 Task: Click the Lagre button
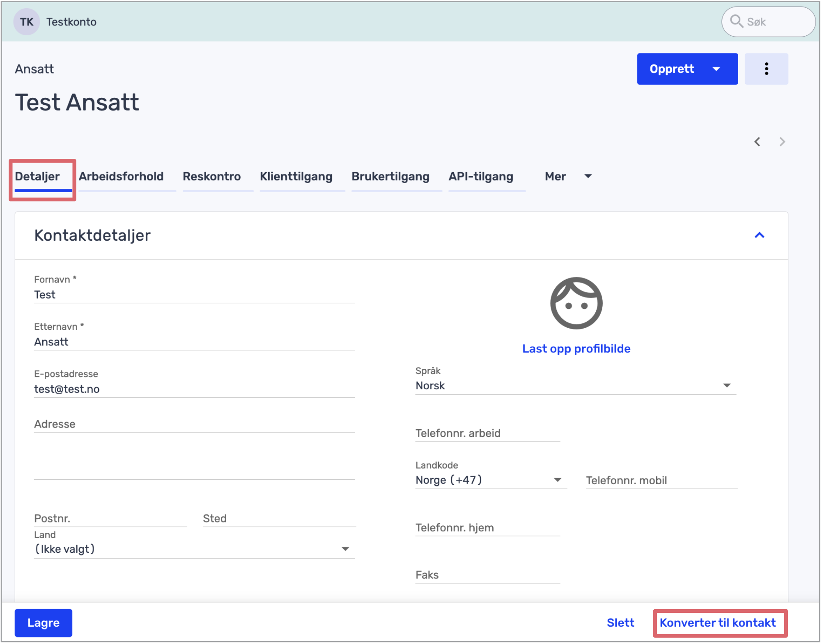click(x=44, y=623)
